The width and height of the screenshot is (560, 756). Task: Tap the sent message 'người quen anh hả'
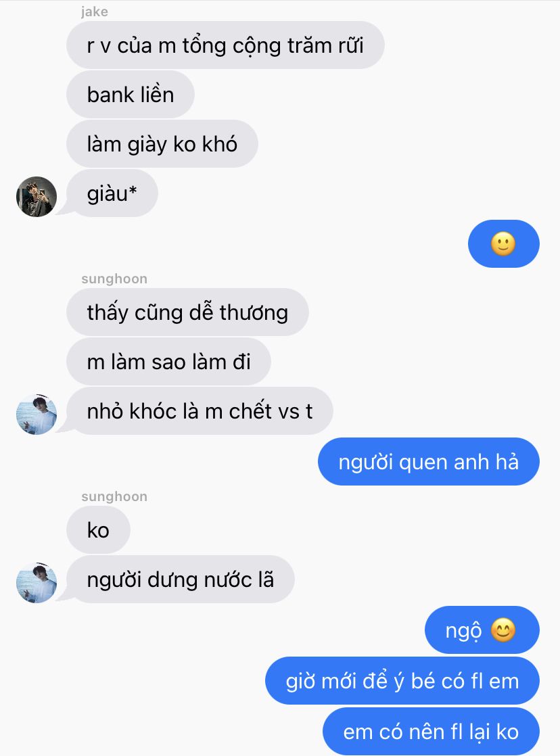[x=429, y=462]
